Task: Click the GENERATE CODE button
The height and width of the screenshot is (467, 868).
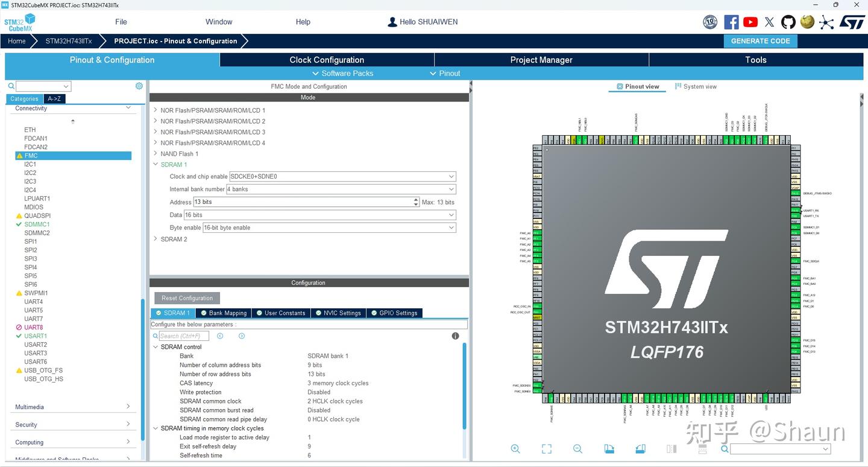Action: (760, 41)
